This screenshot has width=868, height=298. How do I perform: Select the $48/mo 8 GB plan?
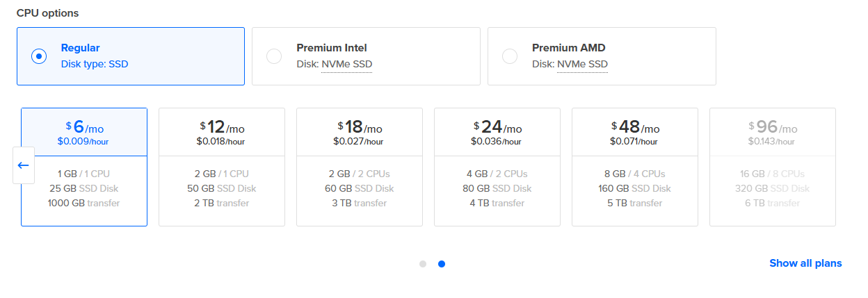[x=635, y=167]
